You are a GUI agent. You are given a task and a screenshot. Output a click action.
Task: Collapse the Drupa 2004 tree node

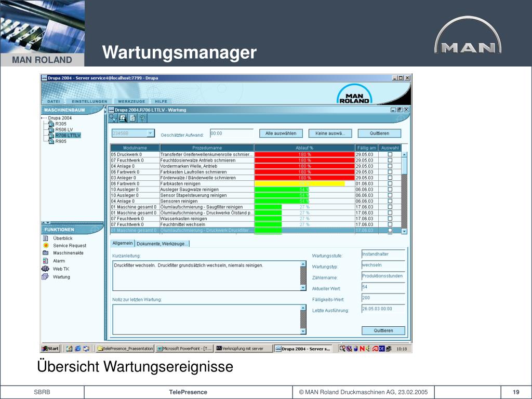coord(43,118)
